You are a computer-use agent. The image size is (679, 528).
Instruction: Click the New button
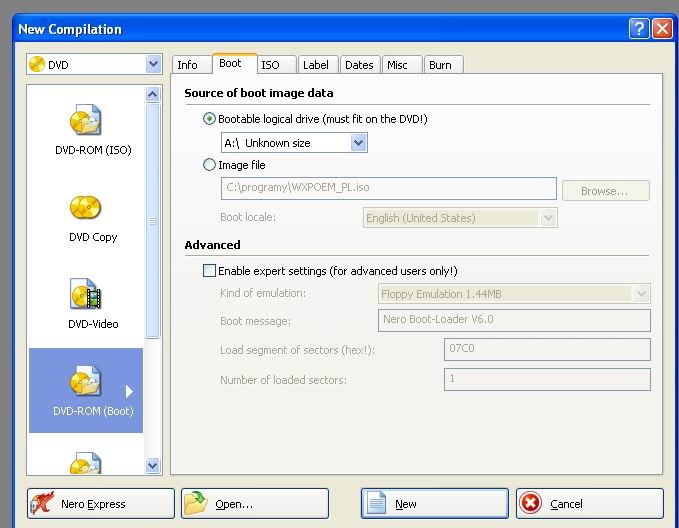point(435,503)
